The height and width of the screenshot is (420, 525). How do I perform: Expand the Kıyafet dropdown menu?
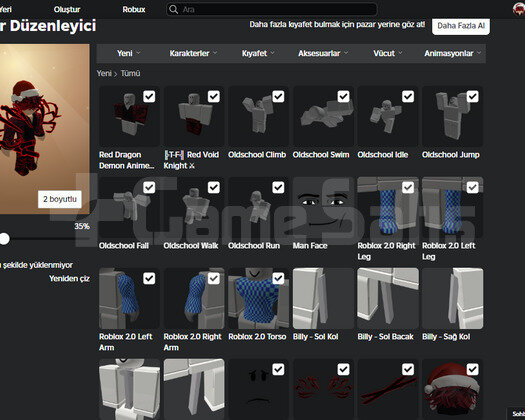pyautogui.click(x=258, y=53)
